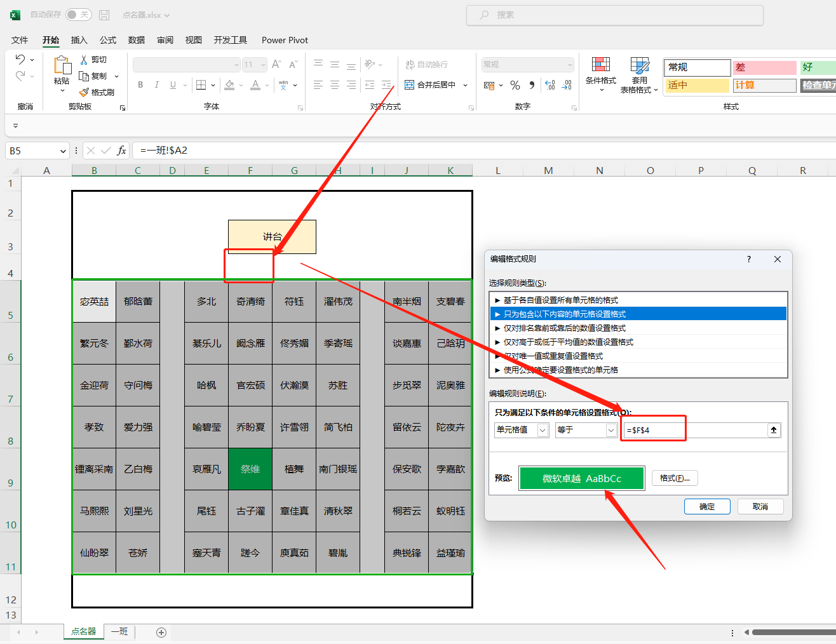Screen dimensions: 836x644
Task: Click the insert function fx icon
Action: [121, 151]
